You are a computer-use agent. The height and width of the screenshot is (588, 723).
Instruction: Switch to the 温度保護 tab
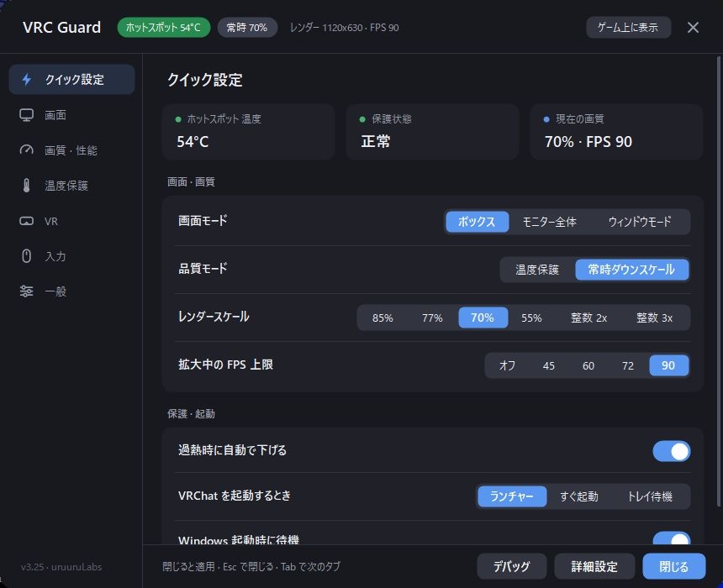(72, 186)
